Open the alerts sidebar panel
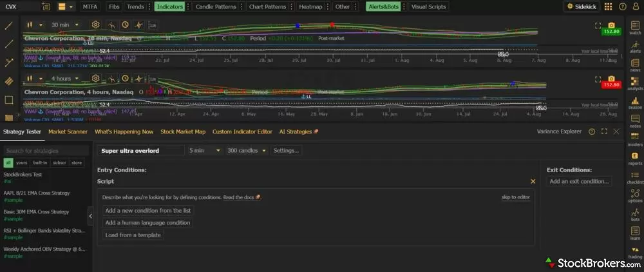 tap(635, 46)
